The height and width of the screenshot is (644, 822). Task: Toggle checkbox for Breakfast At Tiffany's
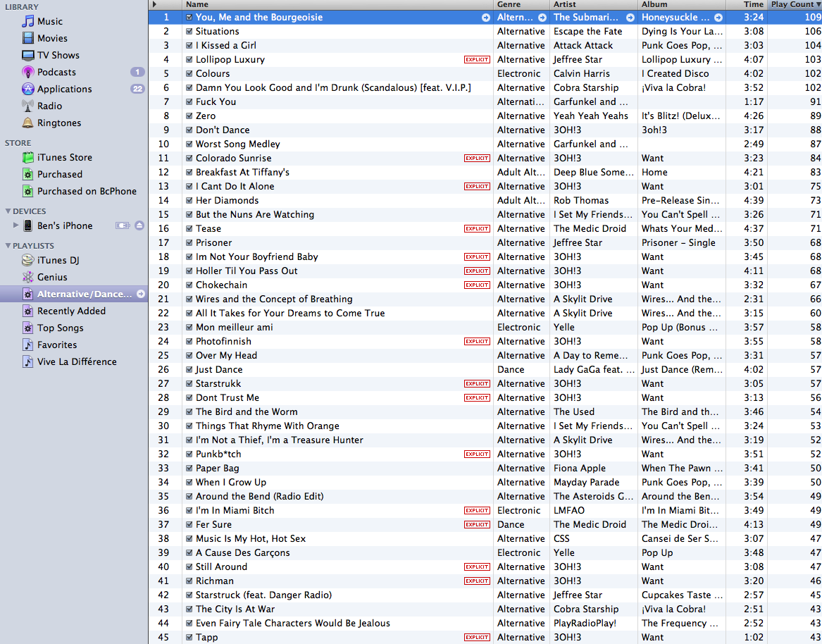[189, 173]
